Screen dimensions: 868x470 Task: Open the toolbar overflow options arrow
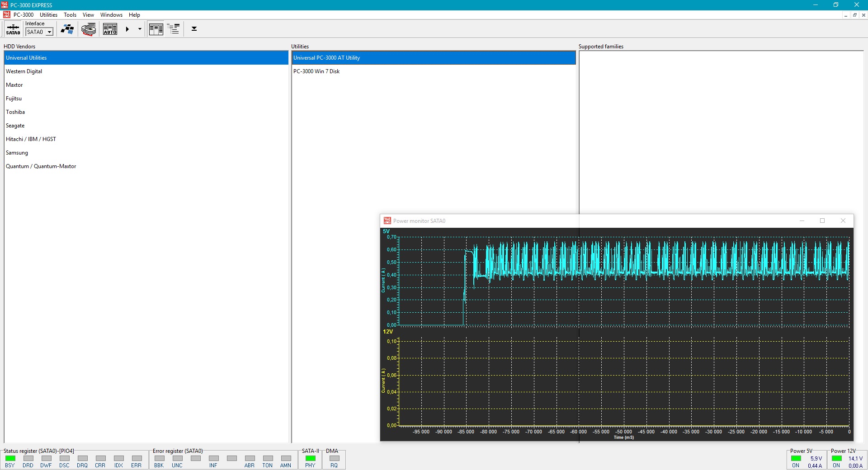194,29
